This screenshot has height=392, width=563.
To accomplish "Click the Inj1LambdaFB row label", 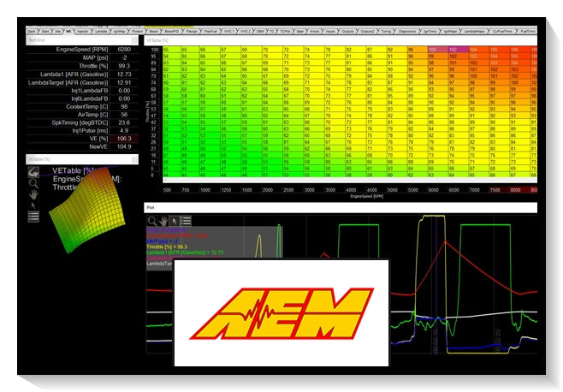I will coord(89,91).
